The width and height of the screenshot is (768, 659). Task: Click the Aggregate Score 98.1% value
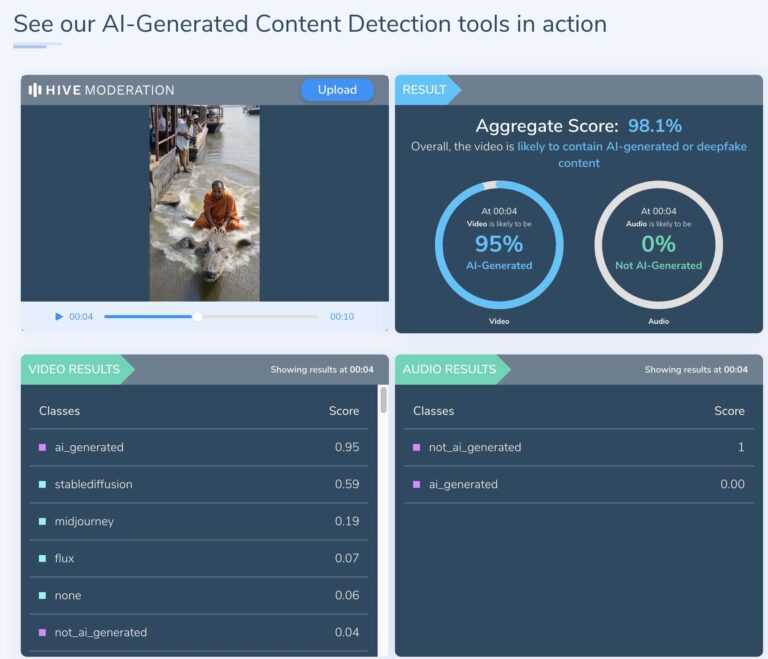pyautogui.click(x=655, y=126)
